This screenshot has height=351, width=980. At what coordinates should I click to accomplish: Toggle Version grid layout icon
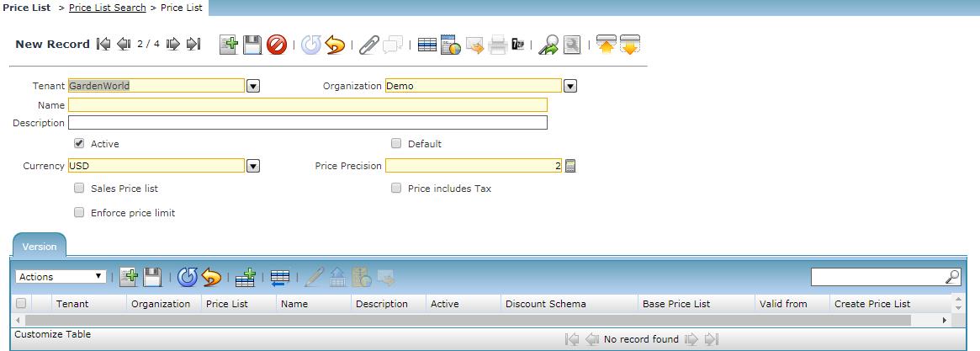pos(280,277)
